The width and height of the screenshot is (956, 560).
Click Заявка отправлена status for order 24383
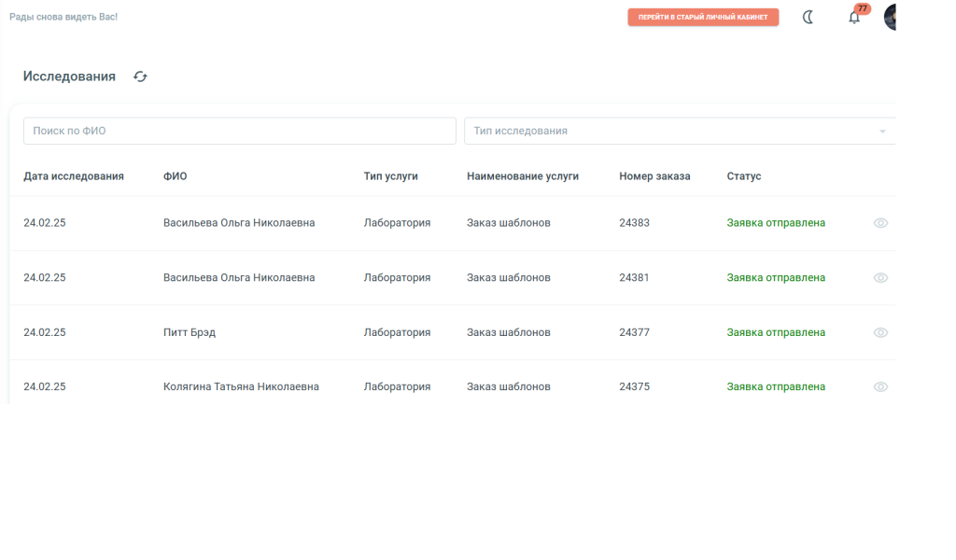pyautogui.click(x=776, y=223)
